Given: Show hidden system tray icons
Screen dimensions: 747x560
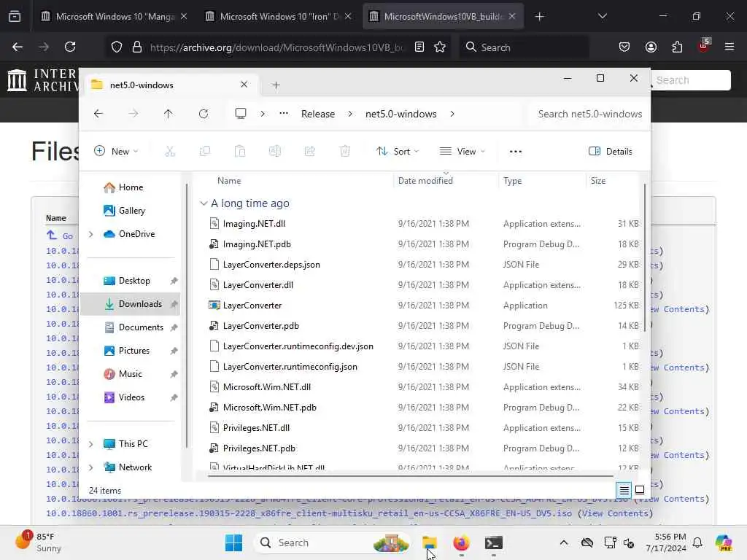Looking at the screenshot, I should point(564,542).
